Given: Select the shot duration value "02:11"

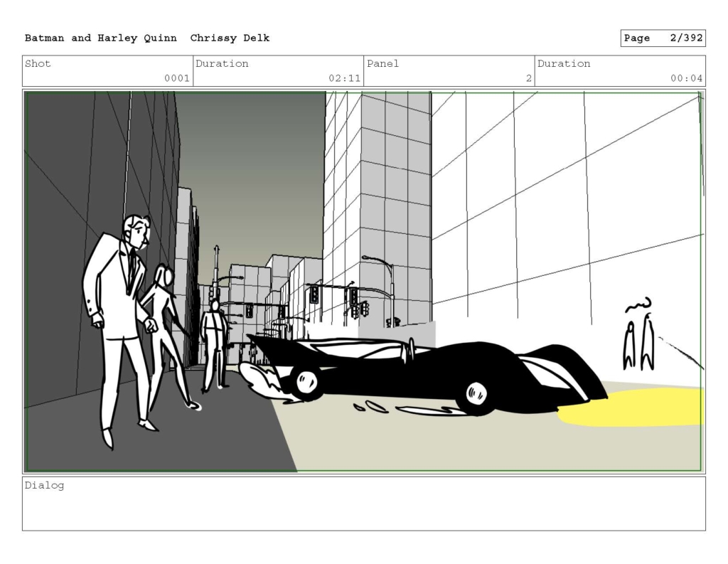Looking at the screenshot, I should pos(345,78).
